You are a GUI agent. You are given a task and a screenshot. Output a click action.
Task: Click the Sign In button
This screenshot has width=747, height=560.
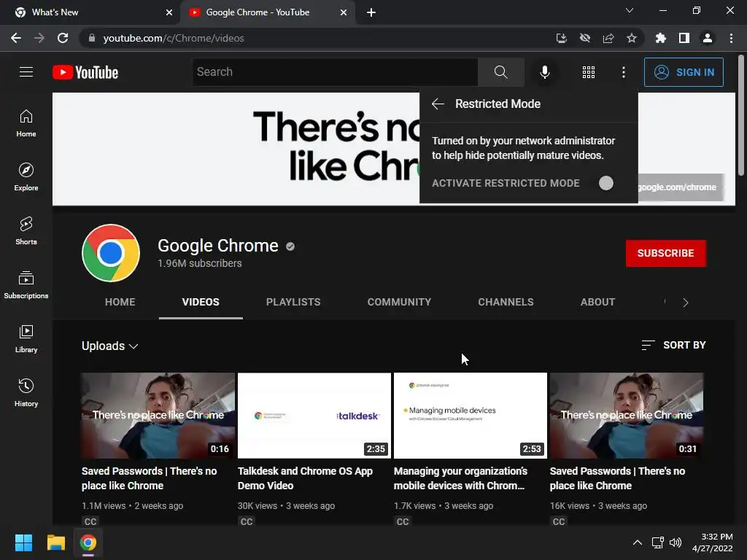[x=684, y=72]
